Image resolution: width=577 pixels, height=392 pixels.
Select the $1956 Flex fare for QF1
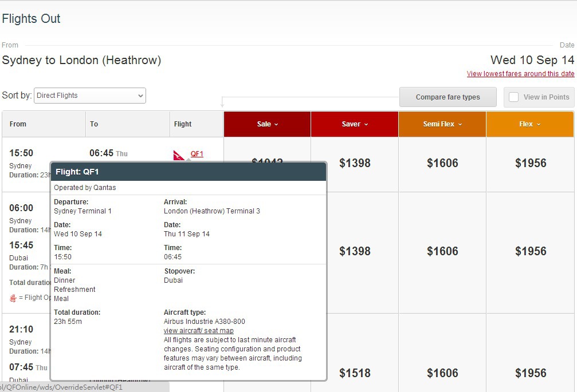(530, 164)
